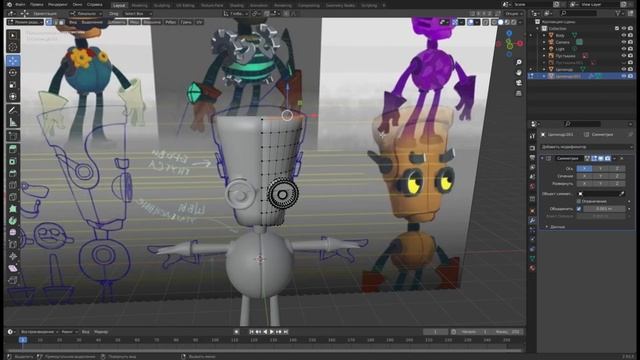Hide the Light object in outliner
Image resolution: width=640 pixels, height=360 pixels.
click(624, 49)
